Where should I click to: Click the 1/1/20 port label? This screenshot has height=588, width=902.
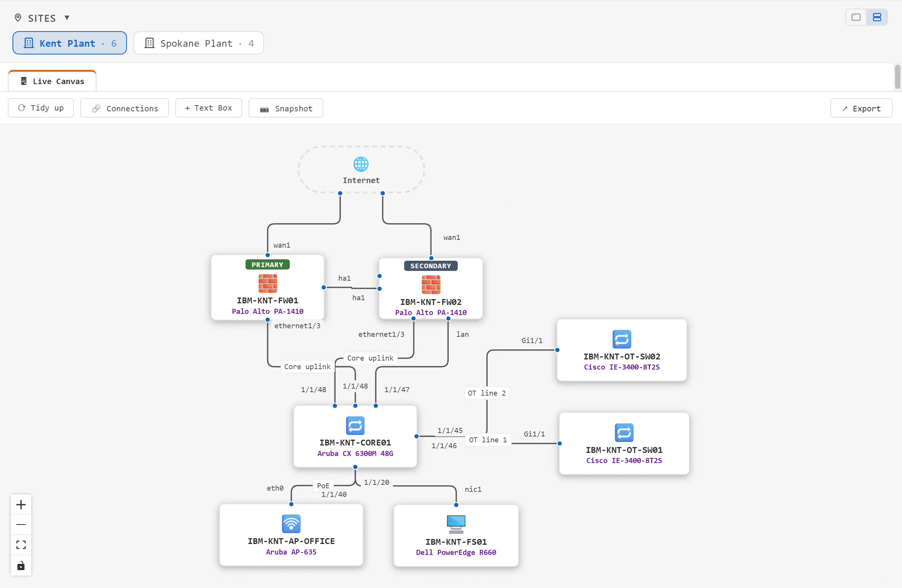pos(377,482)
